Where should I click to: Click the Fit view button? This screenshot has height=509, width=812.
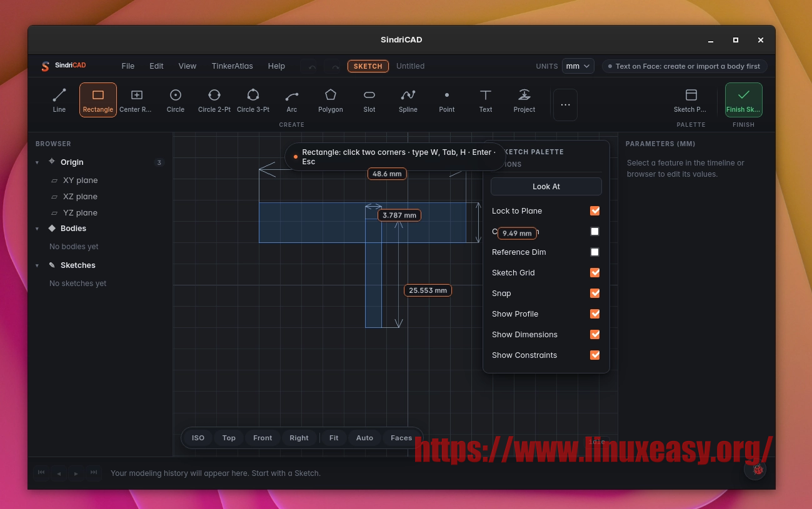point(334,438)
